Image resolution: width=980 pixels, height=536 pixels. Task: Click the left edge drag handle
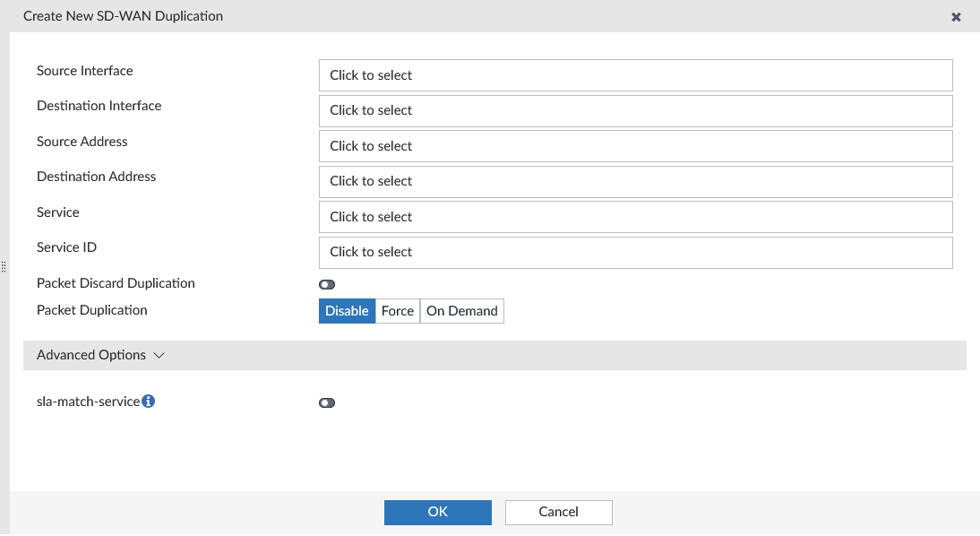(4, 267)
